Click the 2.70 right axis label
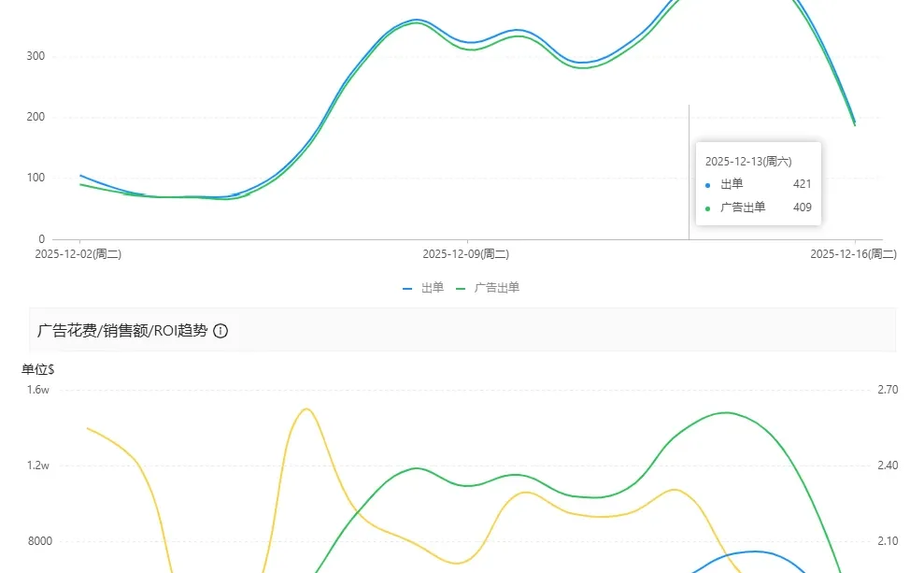The height and width of the screenshot is (573, 924). 888,390
